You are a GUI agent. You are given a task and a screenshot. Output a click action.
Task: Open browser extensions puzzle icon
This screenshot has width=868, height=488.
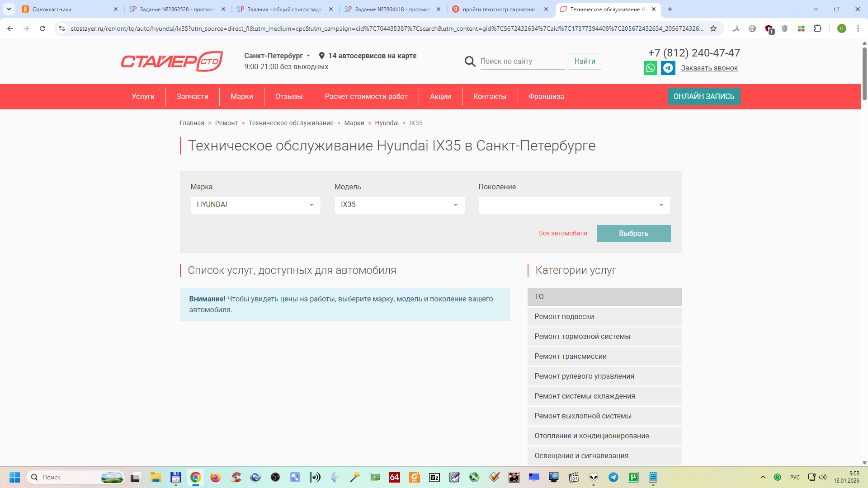(x=817, y=28)
